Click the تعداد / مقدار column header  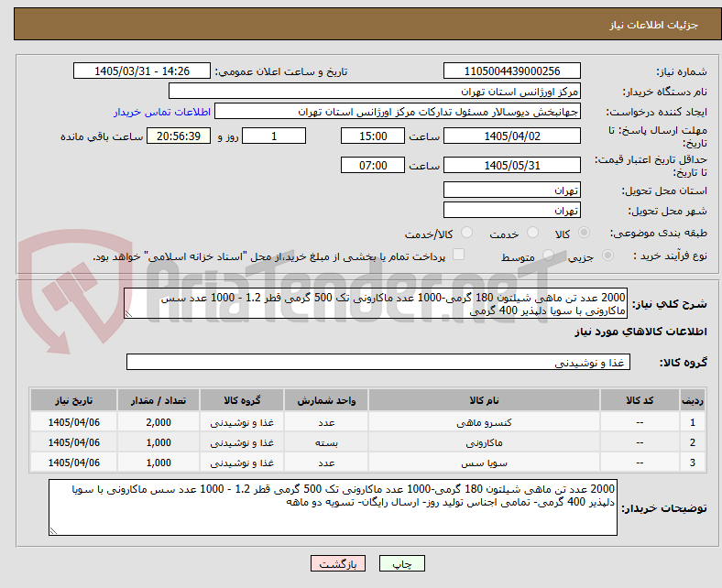(159, 400)
